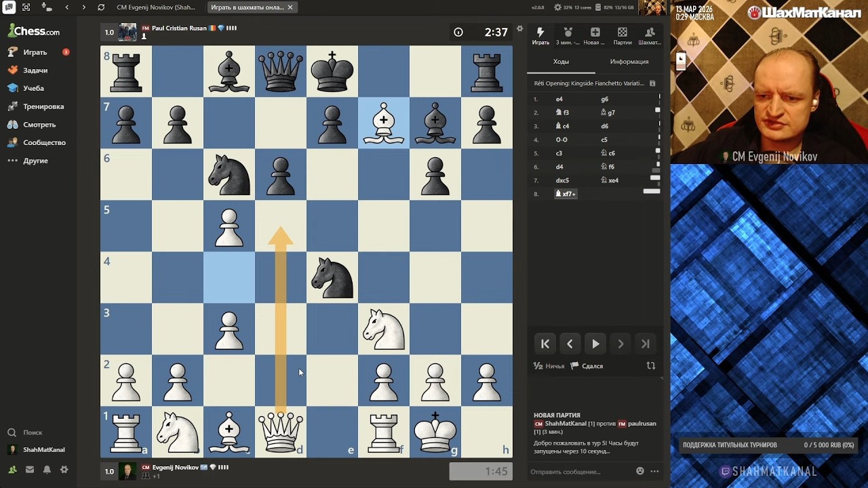Select move 7. dxc5 in move list
This screenshot has height=488, width=868.
click(562, 180)
